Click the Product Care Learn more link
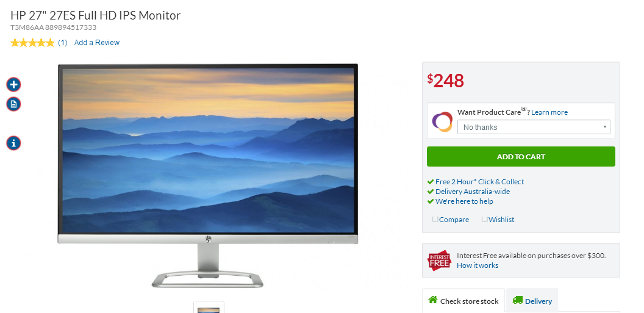The image size is (644, 313). [549, 112]
